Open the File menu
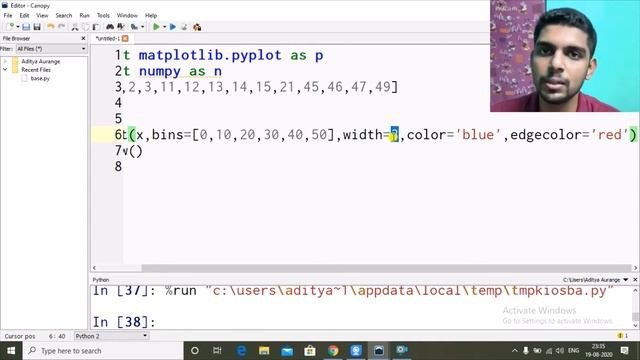 click(x=8, y=16)
